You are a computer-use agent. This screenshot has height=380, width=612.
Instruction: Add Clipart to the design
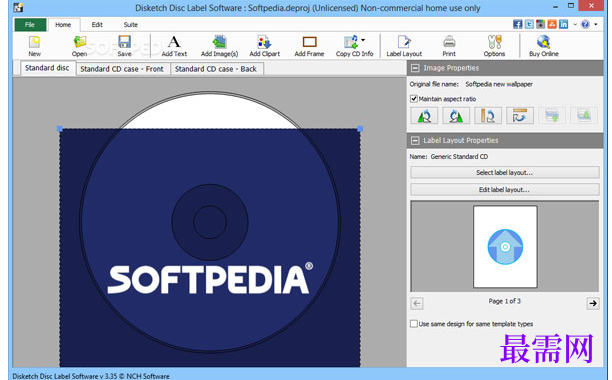[265, 46]
